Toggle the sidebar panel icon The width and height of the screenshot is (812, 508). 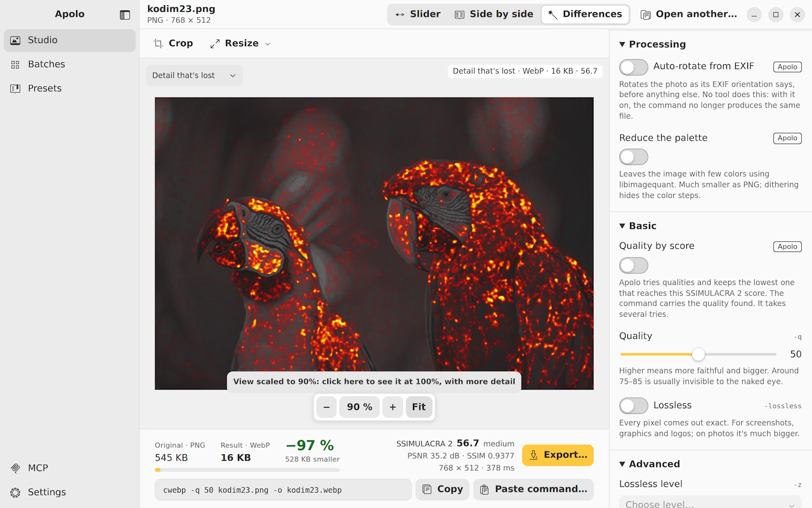tap(125, 15)
